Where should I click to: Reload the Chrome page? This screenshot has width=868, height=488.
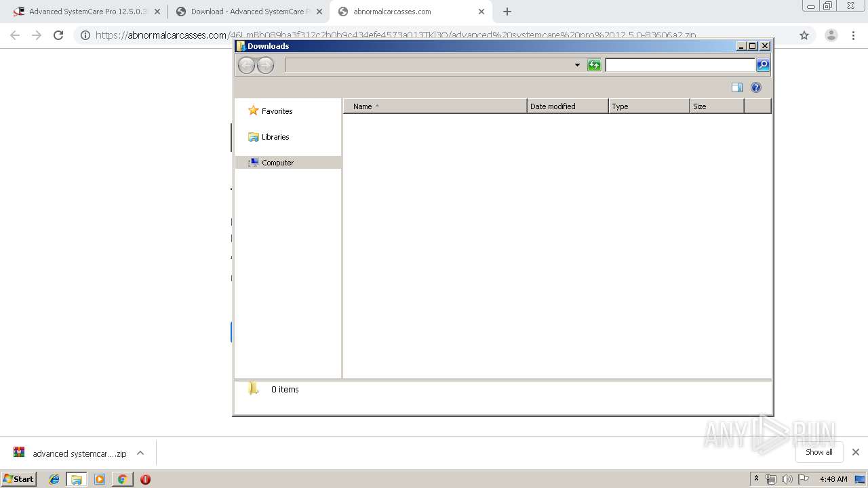(58, 35)
